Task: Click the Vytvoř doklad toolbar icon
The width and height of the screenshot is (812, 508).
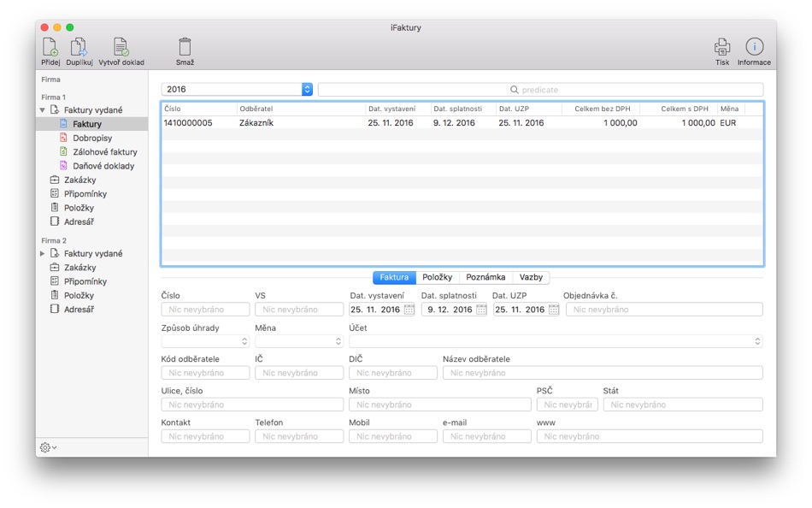Action: pos(121,47)
